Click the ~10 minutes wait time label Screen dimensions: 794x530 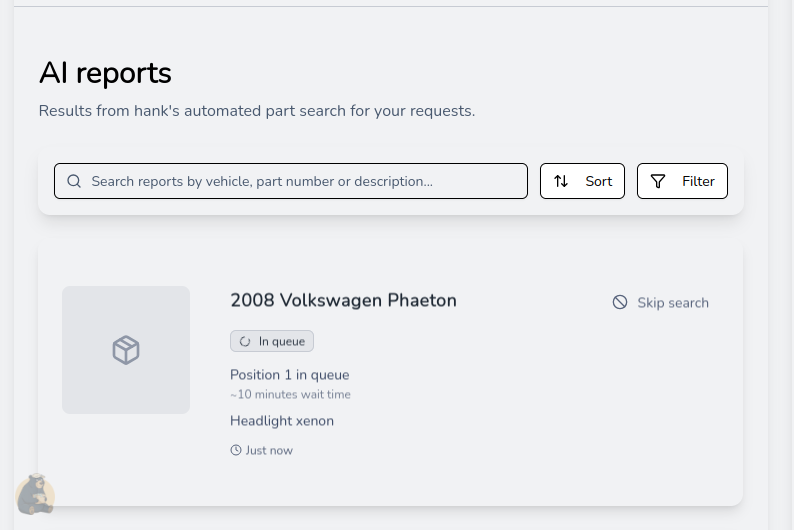290,394
